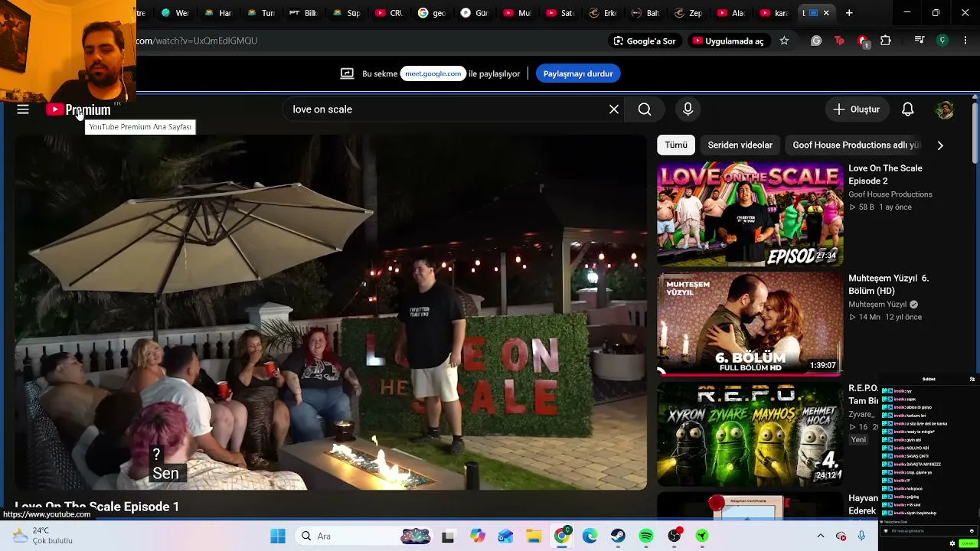Visit the Goof House Productions channel

pyautogui.click(x=890, y=194)
